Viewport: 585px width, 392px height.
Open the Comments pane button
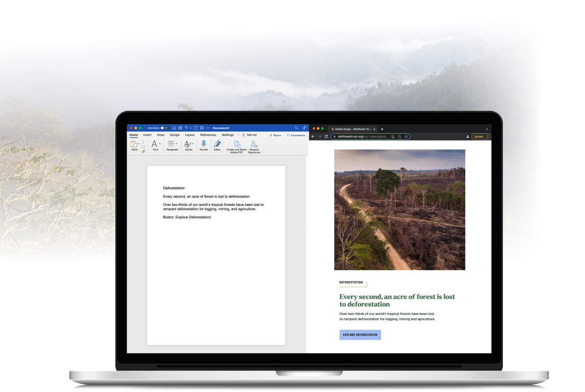pyautogui.click(x=296, y=135)
